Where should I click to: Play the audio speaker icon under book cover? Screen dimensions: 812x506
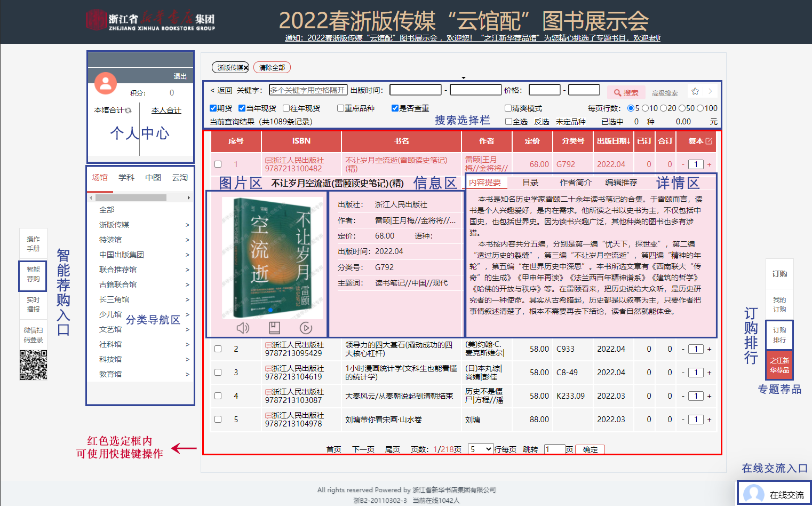tap(243, 328)
